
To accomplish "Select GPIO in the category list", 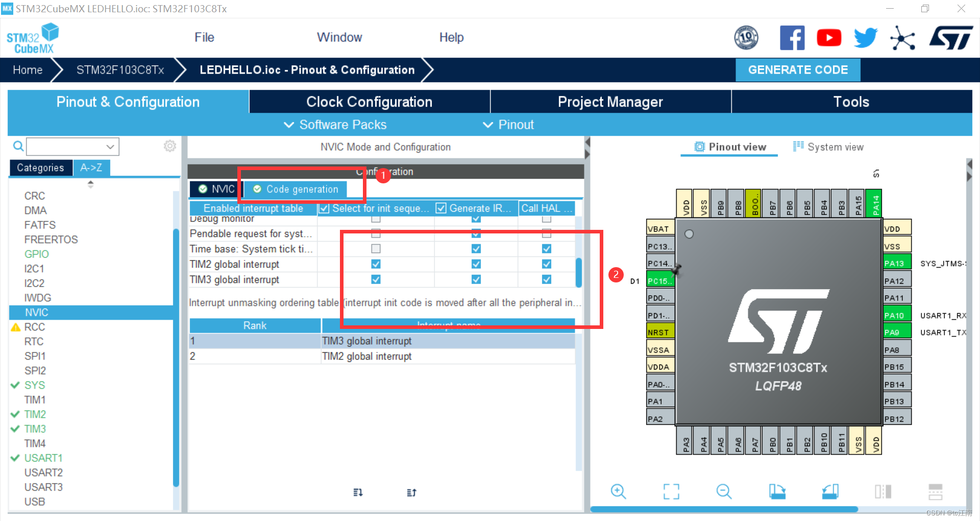I will 37,254.
